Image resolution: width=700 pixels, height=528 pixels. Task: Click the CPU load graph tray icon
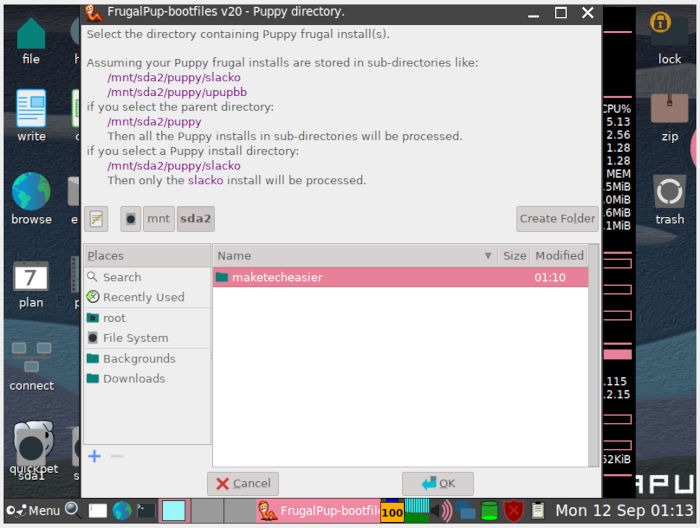click(417, 511)
